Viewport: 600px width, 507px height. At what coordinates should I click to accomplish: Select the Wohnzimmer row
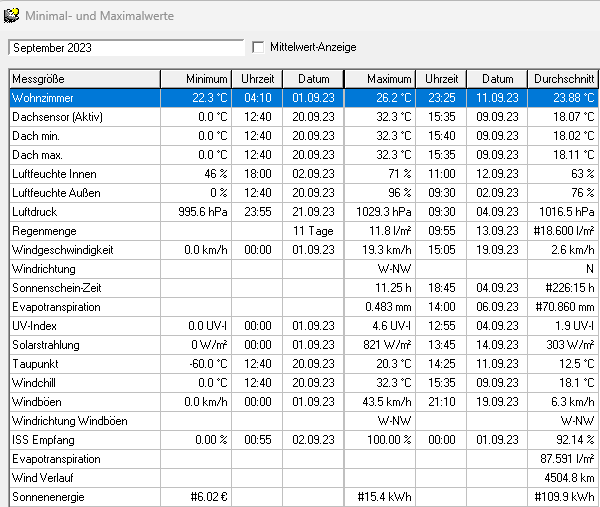click(x=84, y=98)
